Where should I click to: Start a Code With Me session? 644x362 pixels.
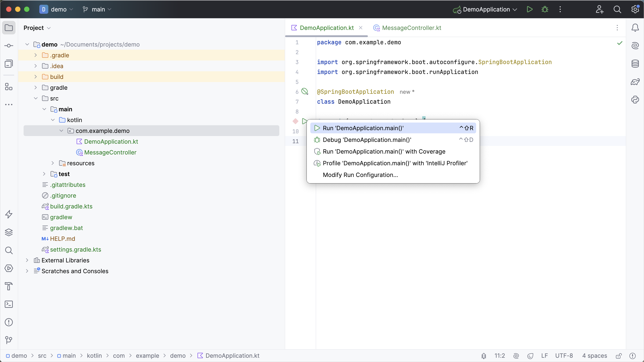click(x=599, y=9)
